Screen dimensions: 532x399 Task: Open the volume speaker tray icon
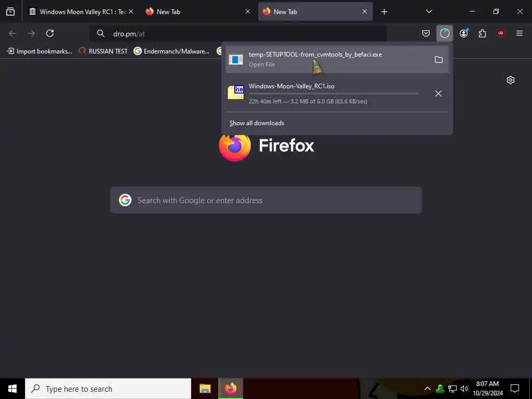tap(464, 389)
